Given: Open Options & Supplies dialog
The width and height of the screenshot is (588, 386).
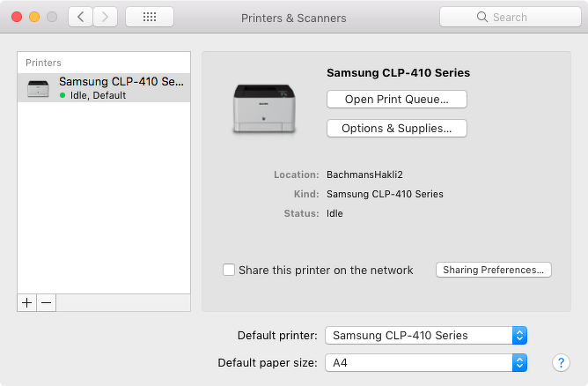Looking at the screenshot, I should (x=396, y=129).
